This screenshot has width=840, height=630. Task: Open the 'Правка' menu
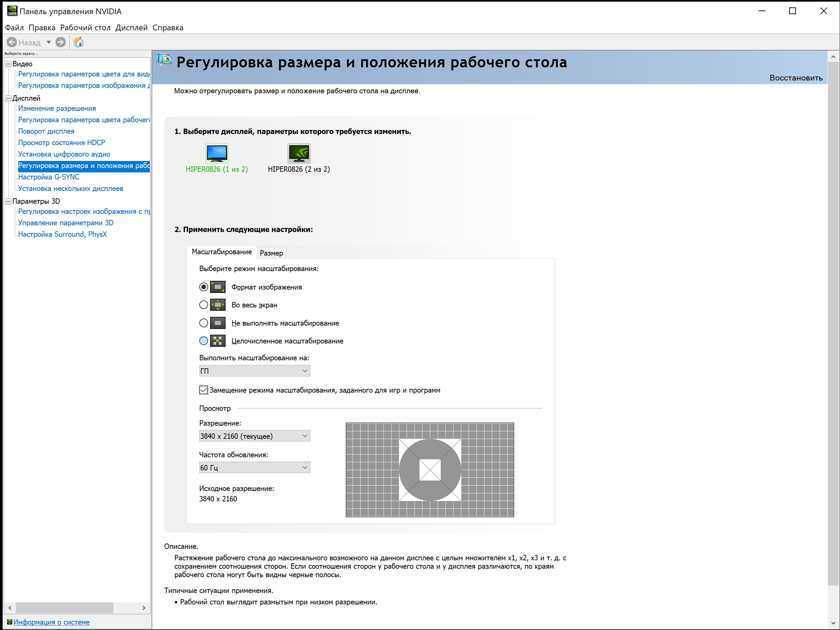42,28
